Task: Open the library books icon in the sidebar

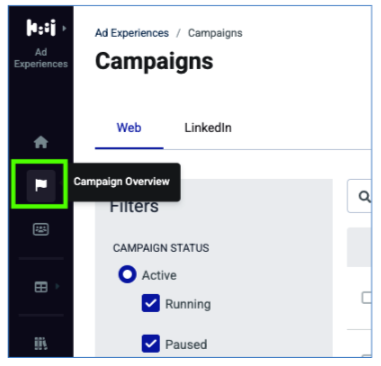Action: tap(41, 344)
